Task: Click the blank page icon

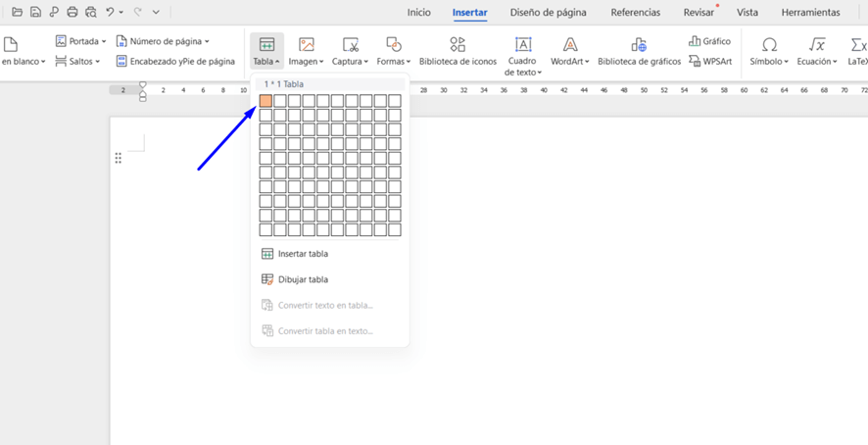Action: click(x=11, y=44)
